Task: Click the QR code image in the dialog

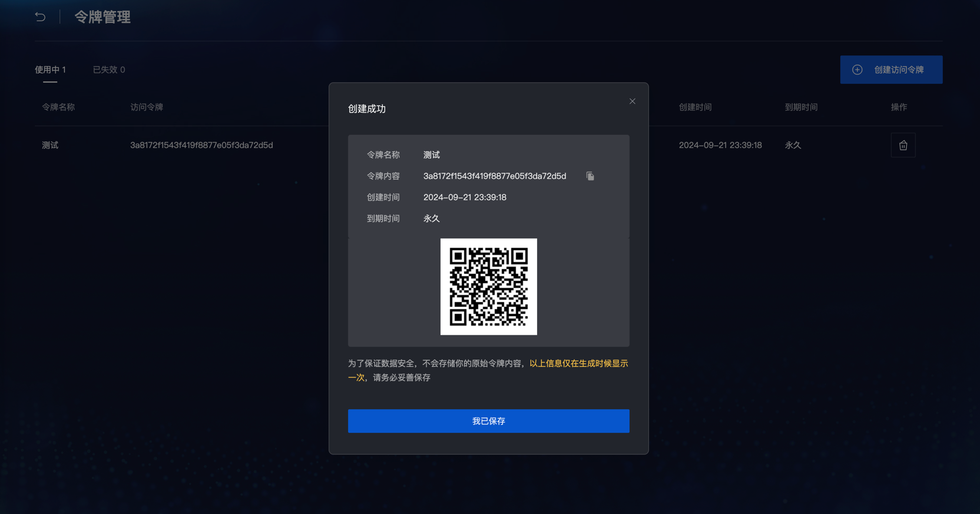Action: pyautogui.click(x=488, y=286)
